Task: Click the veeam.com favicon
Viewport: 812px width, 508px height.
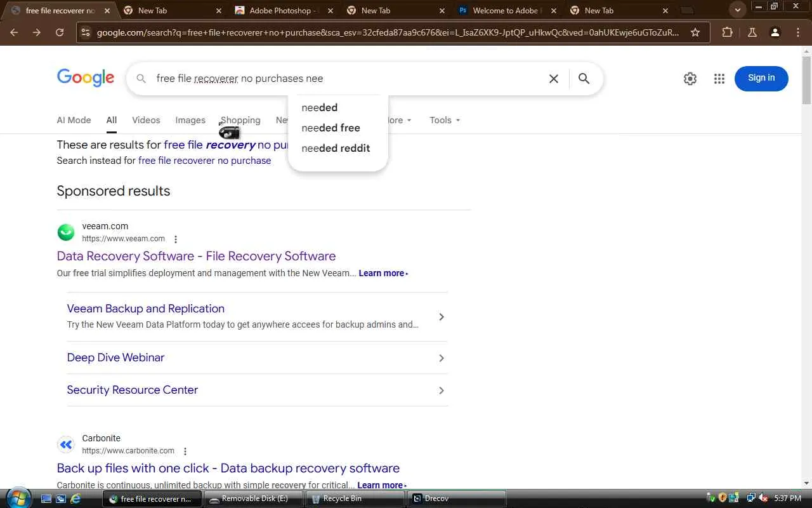Action: click(66, 232)
